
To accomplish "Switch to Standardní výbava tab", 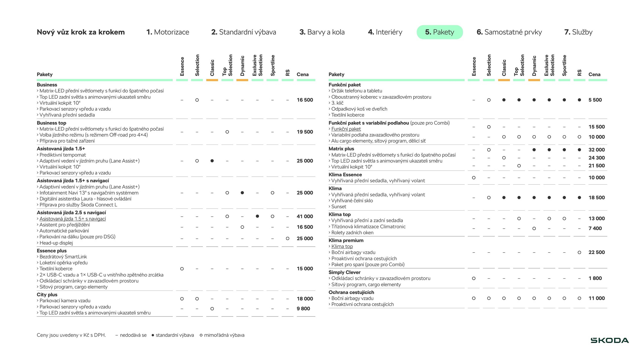I will point(244,32).
